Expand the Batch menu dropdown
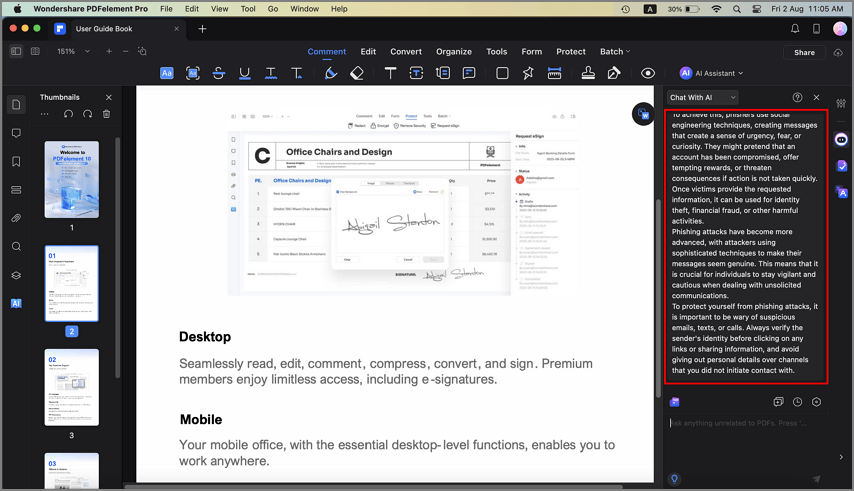The height and width of the screenshot is (491, 854). click(x=615, y=51)
